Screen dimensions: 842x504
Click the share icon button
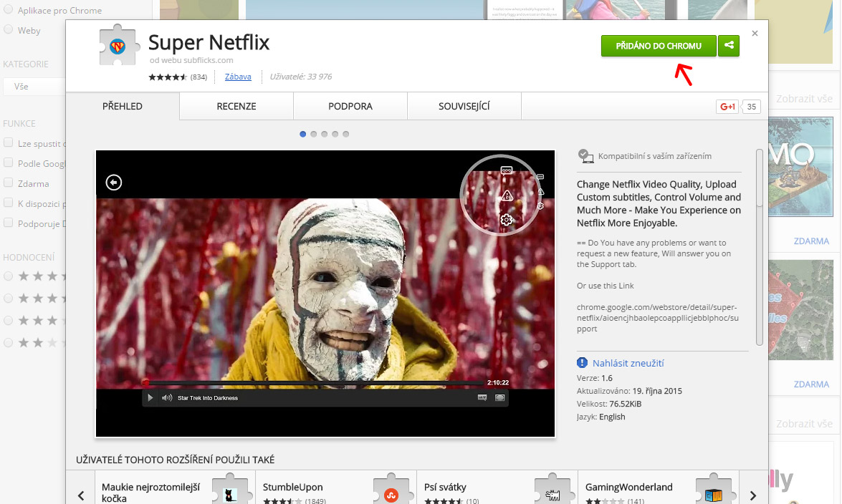point(729,46)
